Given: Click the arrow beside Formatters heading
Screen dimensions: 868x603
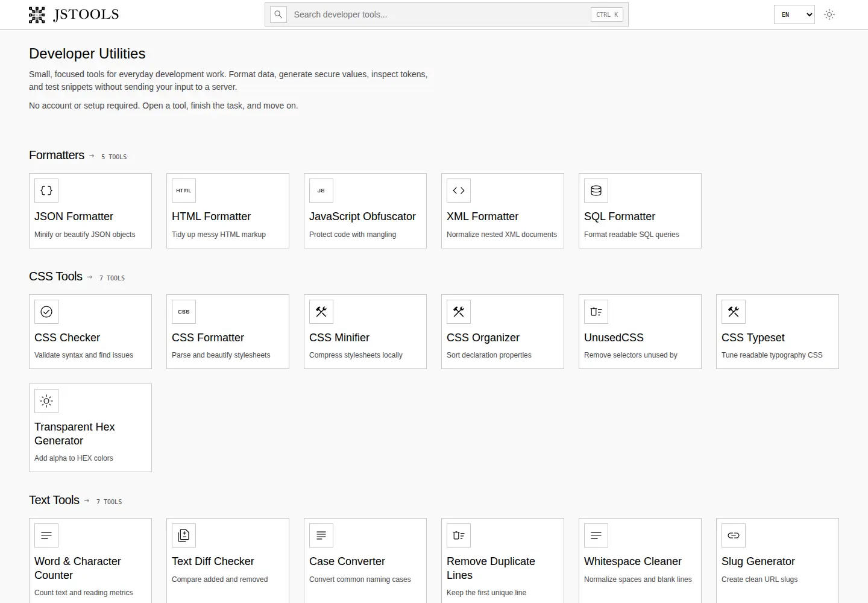Looking at the screenshot, I should pos(92,156).
